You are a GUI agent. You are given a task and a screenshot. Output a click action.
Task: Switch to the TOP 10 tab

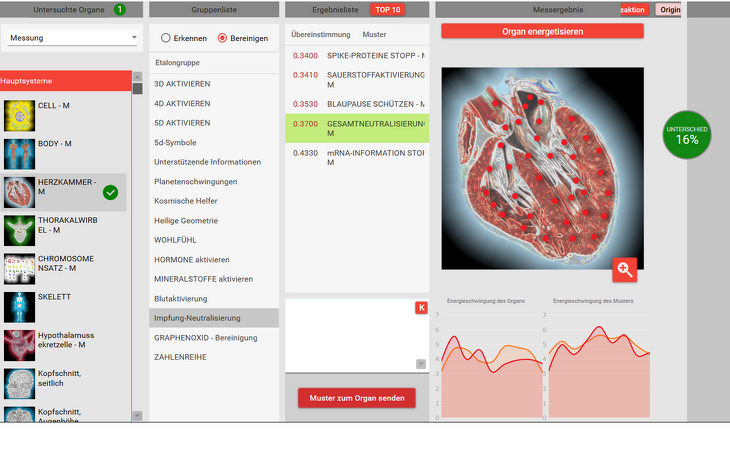coord(387,9)
